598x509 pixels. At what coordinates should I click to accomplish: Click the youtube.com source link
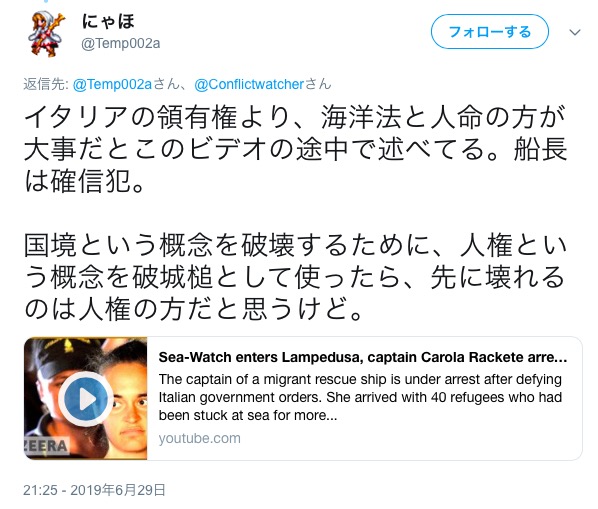click(x=199, y=438)
